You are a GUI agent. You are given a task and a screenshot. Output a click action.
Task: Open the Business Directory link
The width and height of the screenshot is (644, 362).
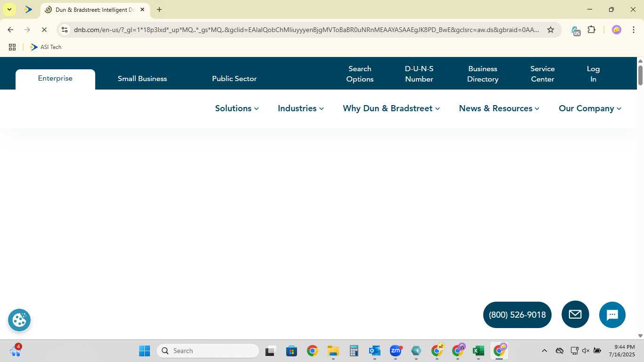pyautogui.click(x=483, y=74)
